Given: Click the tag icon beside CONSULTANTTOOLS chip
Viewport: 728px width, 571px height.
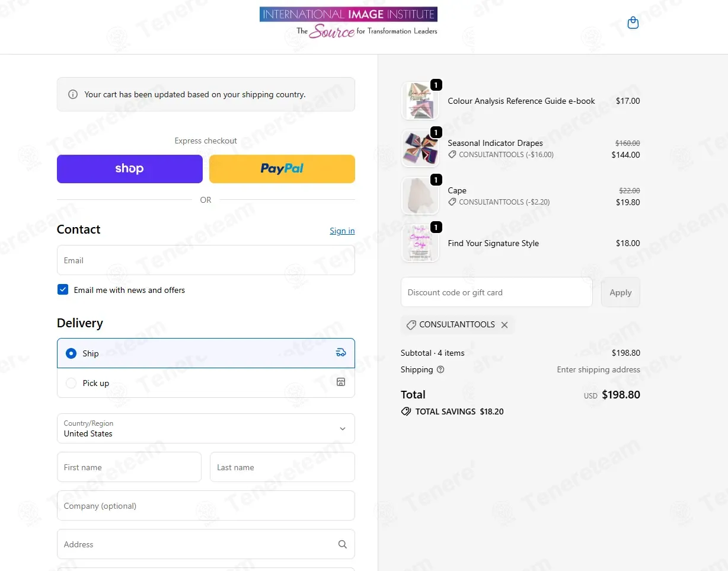Looking at the screenshot, I should 411,325.
